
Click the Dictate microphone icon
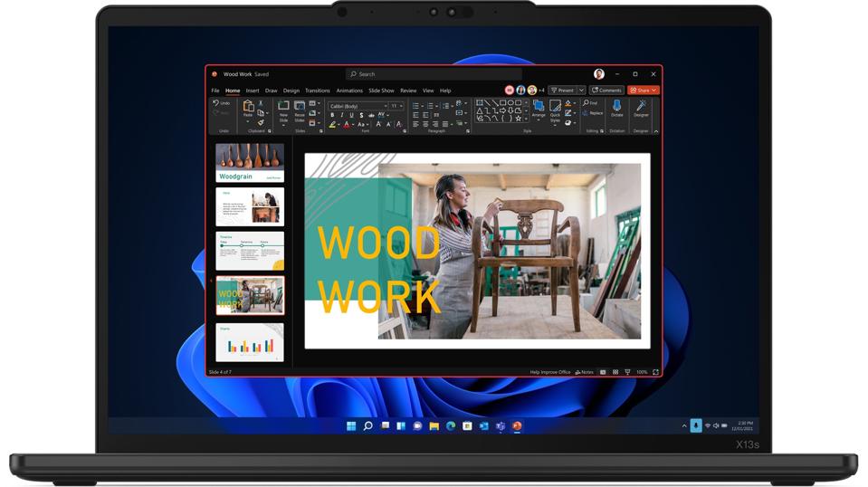tap(616, 107)
